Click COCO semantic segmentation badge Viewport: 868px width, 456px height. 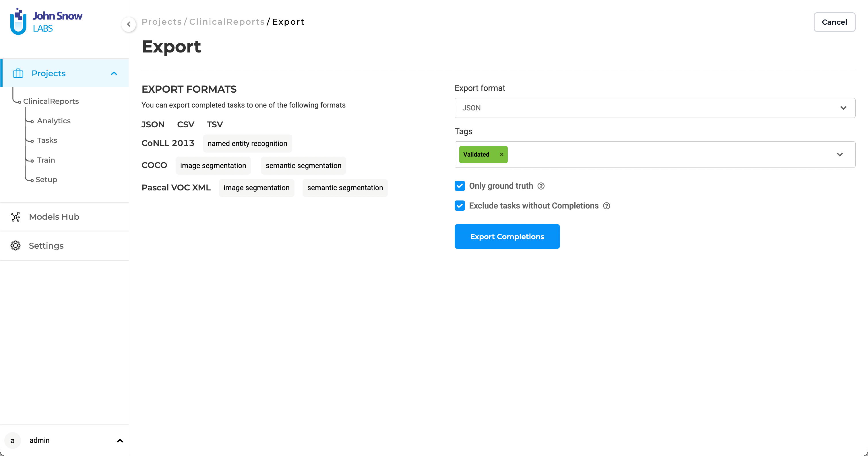pyautogui.click(x=303, y=166)
